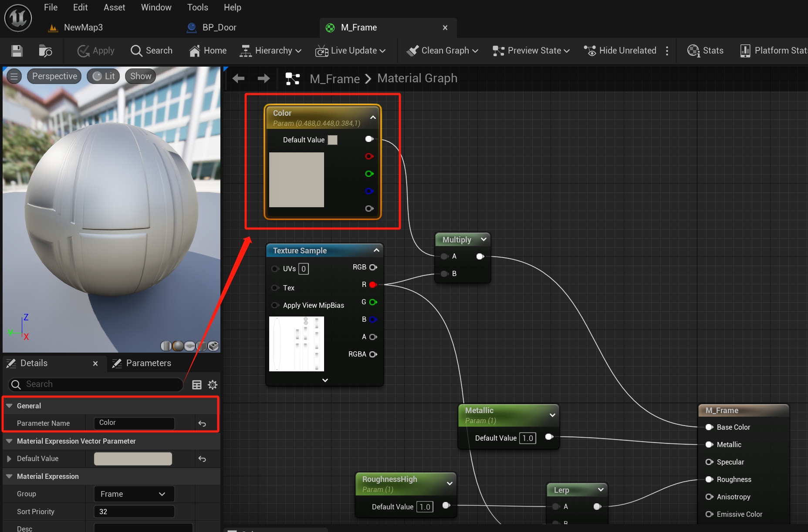Click the M_Frame Roughness input pin
808x532 pixels.
[x=709, y=479]
